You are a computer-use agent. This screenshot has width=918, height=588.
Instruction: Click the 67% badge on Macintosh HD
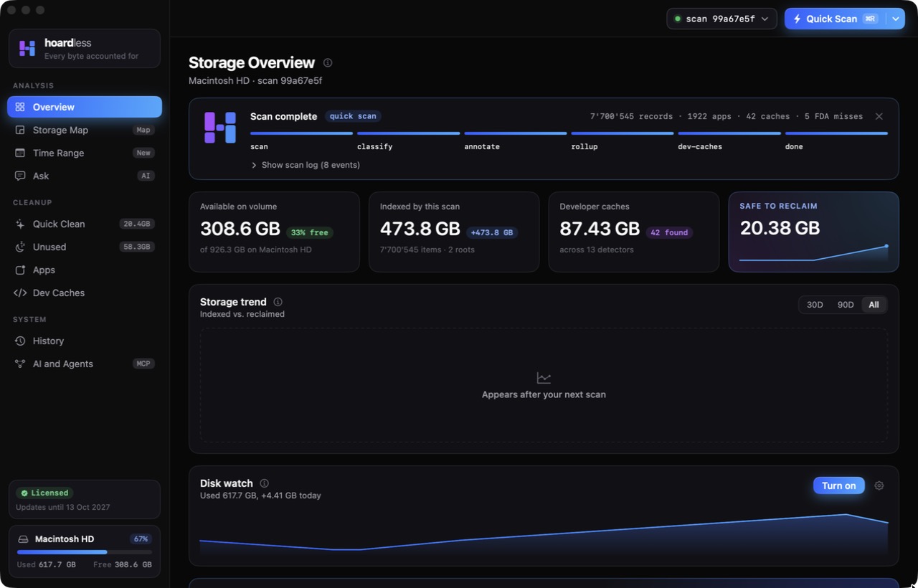point(141,539)
